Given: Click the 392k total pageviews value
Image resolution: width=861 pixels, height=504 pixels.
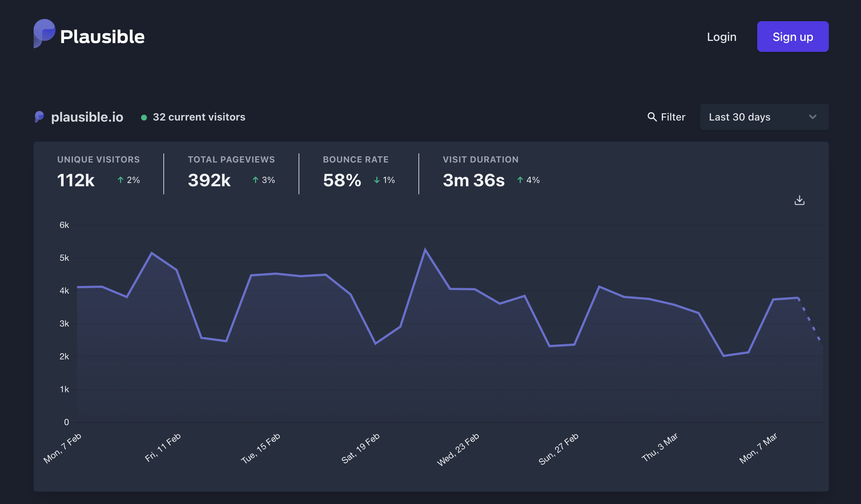Looking at the screenshot, I should tap(209, 180).
